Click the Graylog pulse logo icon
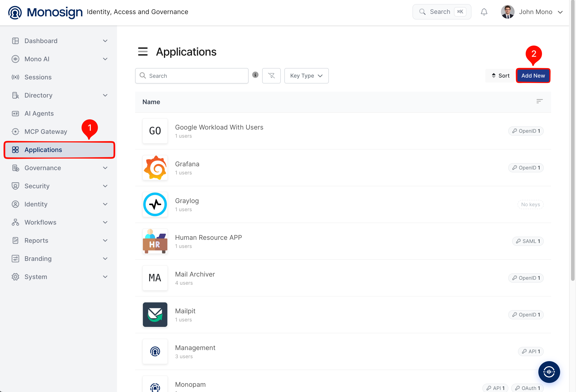 pos(155,204)
